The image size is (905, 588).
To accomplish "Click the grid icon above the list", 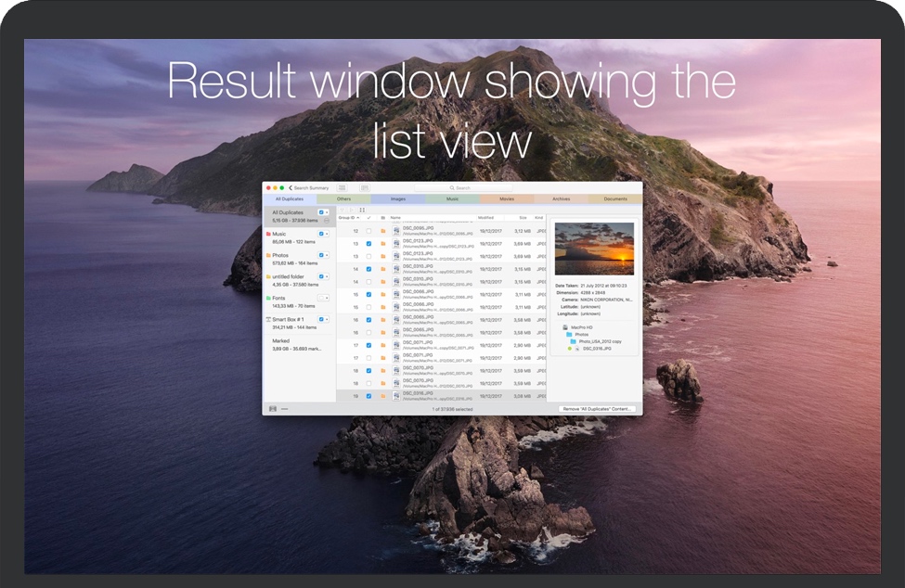I will tap(362, 210).
